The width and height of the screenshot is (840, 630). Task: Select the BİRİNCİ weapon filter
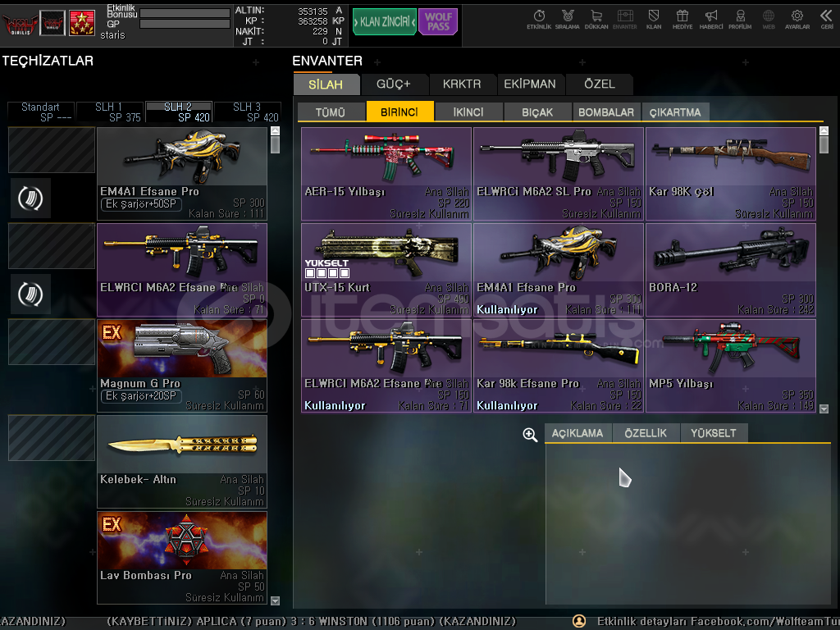[x=399, y=112]
